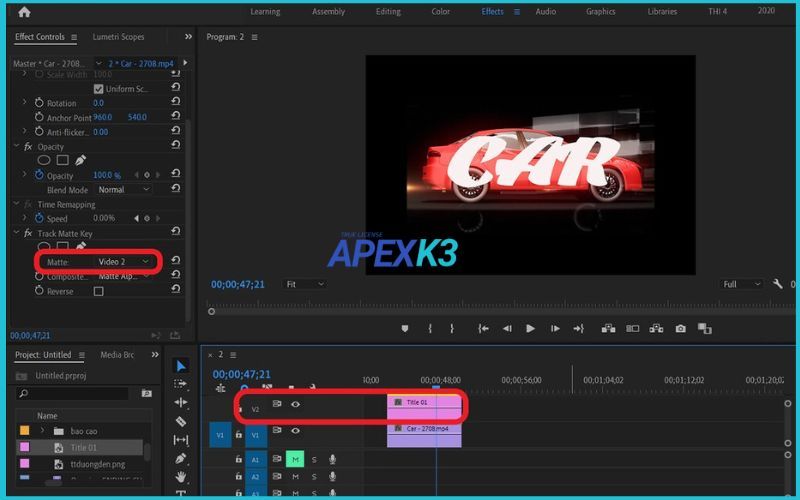Expand the Rotation property
This screenshot has height=500, width=800.
[x=24, y=102]
